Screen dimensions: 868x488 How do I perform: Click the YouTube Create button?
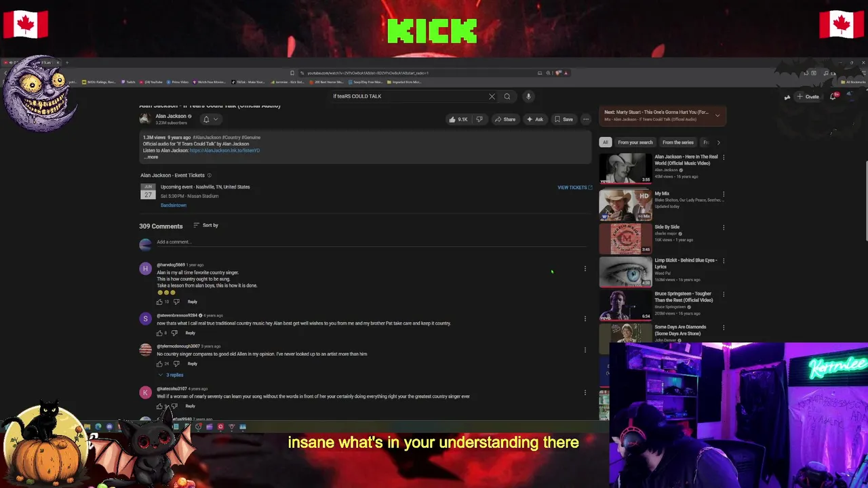[808, 96]
